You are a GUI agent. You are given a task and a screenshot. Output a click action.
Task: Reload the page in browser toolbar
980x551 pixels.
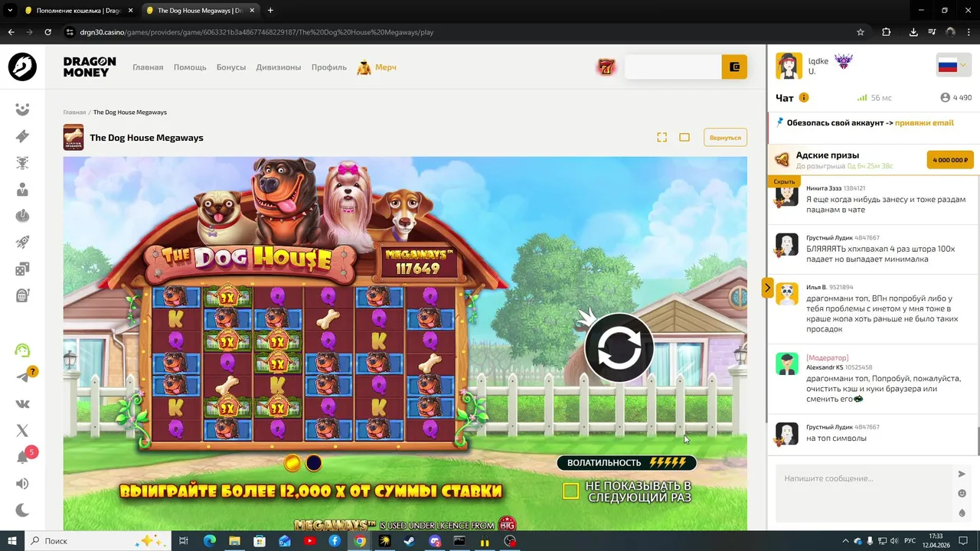pyautogui.click(x=48, y=32)
